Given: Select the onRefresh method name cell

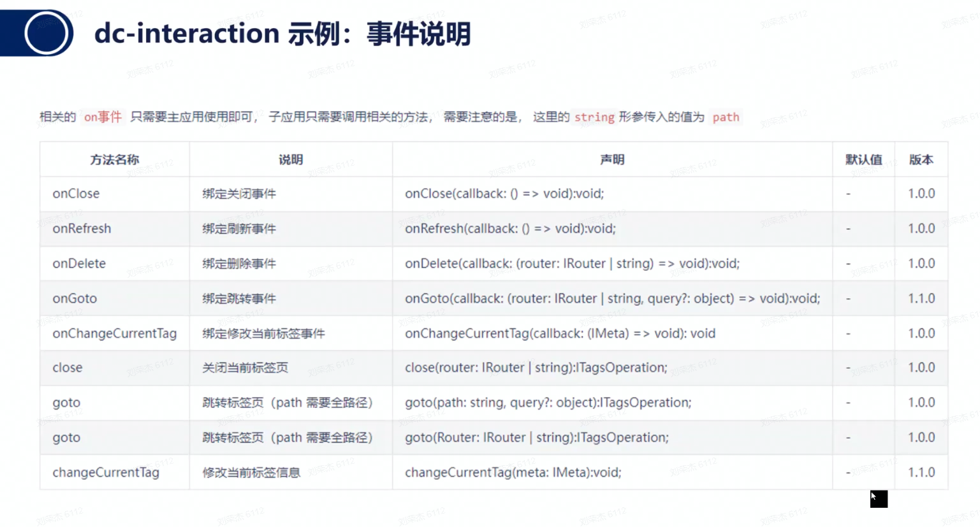Looking at the screenshot, I should (82, 229).
